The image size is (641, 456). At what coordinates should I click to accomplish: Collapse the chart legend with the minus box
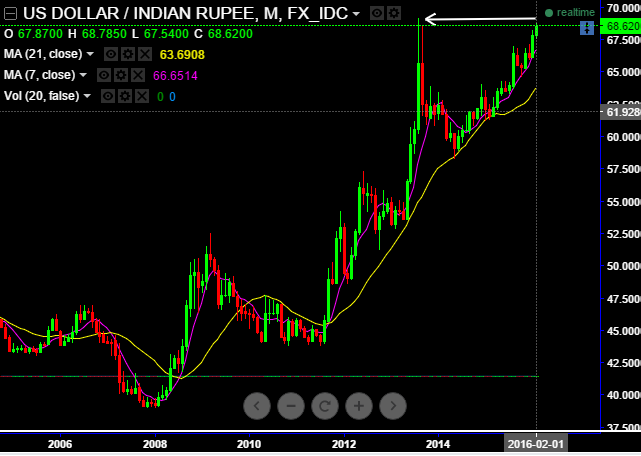tap(10, 14)
